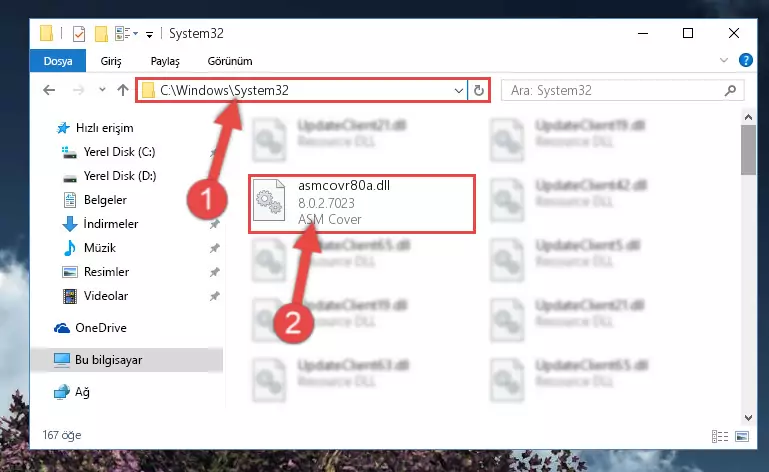This screenshot has width=769, height=472.
Task: Expand the address bar history dropdown
Action: pyautogui.click(x=459, y=91)
